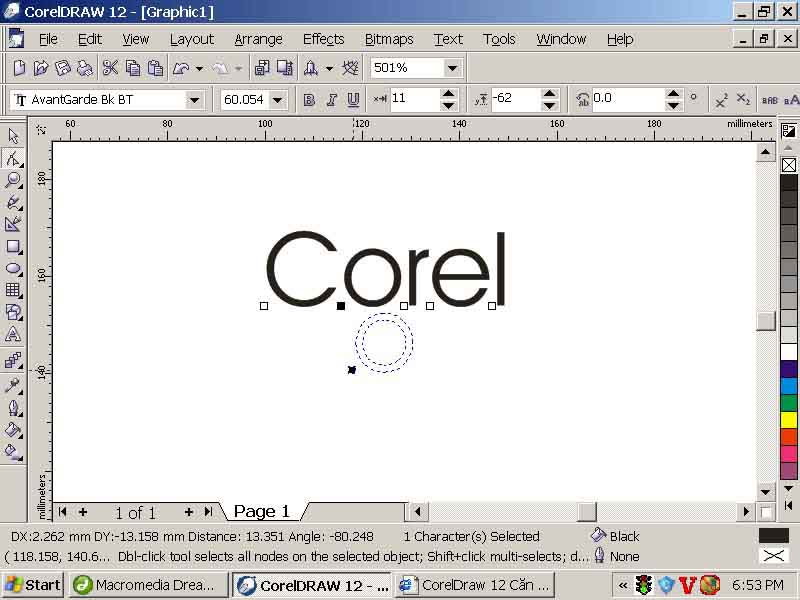The image size is (800, 600).
Task: Expand the Undo history dropdown arrow
Action: pyautogui.click(x=199, y=68)
